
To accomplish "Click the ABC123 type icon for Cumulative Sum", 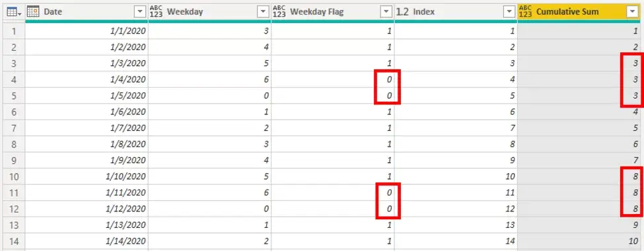I will pyautogui.click(x=526, y=12).
